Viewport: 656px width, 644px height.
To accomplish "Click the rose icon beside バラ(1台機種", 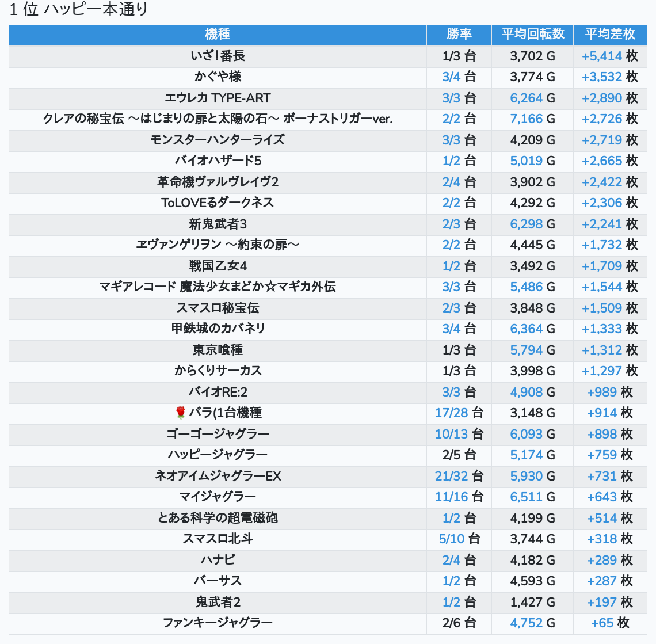I will pos(181,413).
